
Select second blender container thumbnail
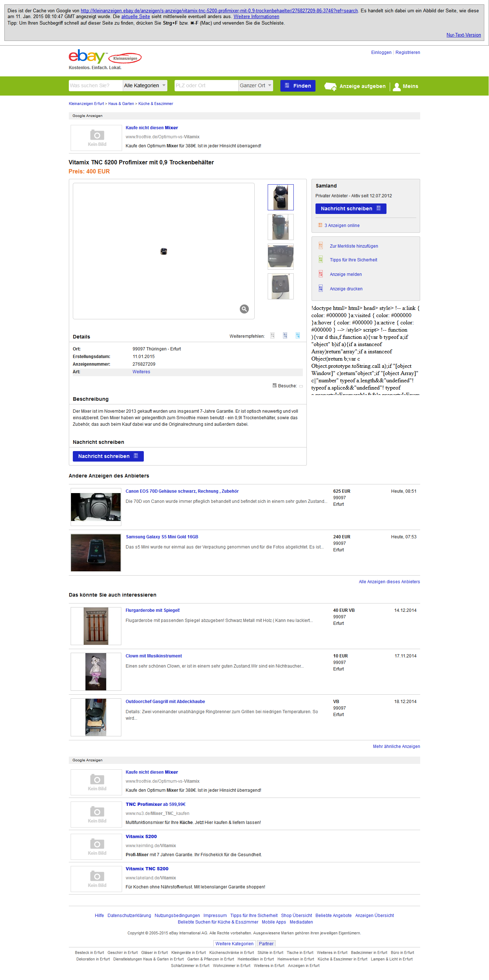pos(280,227)
